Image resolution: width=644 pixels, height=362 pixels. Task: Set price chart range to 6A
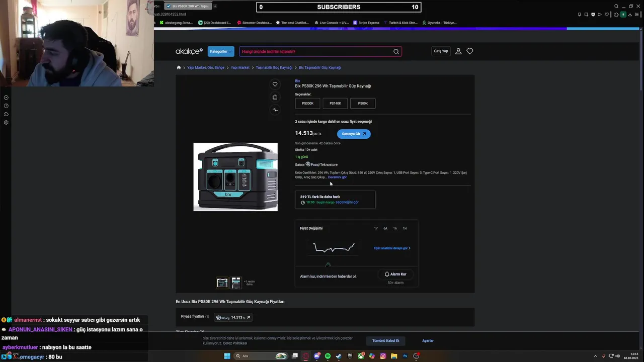pos(385,228)
